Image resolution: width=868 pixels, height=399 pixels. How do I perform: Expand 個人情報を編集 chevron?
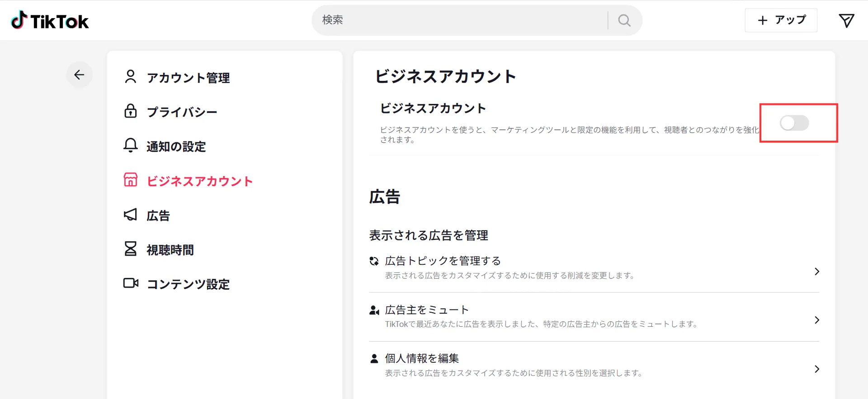(x=816, y=369)
